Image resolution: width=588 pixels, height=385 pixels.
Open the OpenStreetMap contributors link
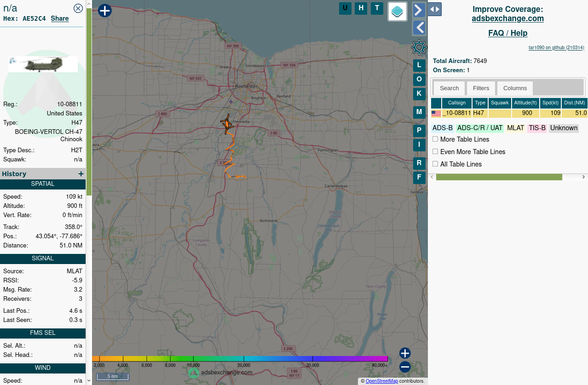382,381
